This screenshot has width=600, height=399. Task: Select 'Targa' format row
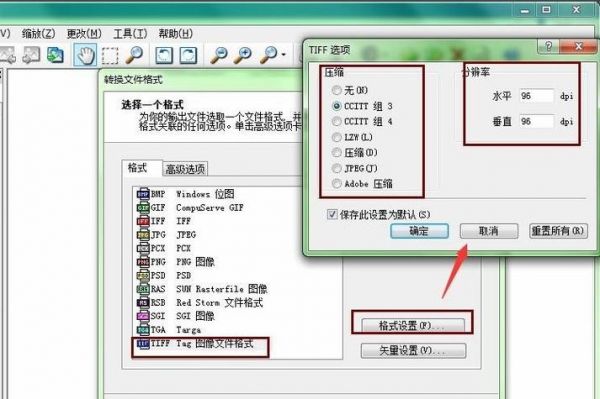(188, 330)
